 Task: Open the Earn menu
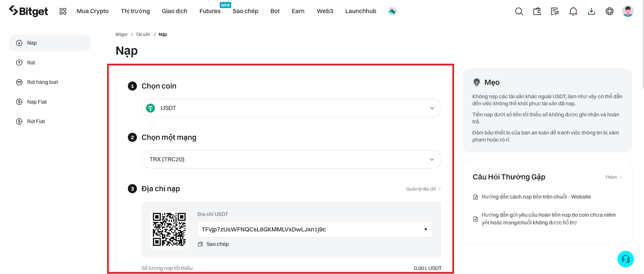click(x=298, y=11)
